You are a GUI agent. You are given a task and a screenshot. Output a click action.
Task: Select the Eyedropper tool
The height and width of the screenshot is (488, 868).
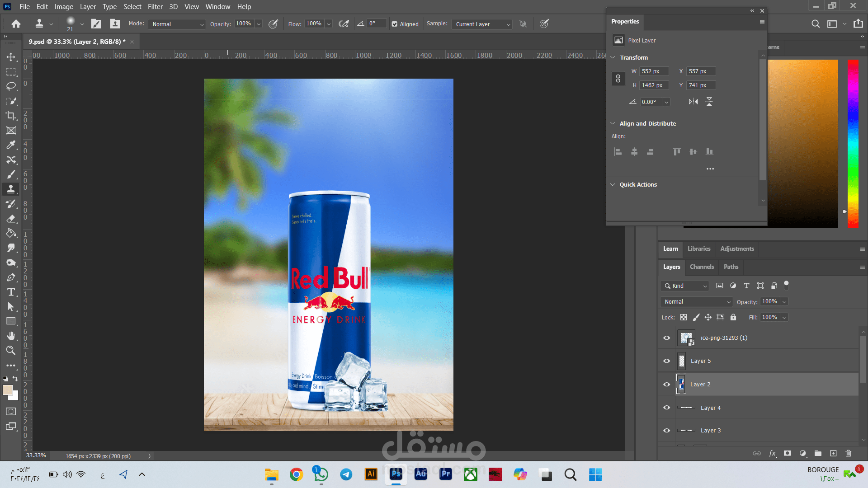click(x=11, y=145)
